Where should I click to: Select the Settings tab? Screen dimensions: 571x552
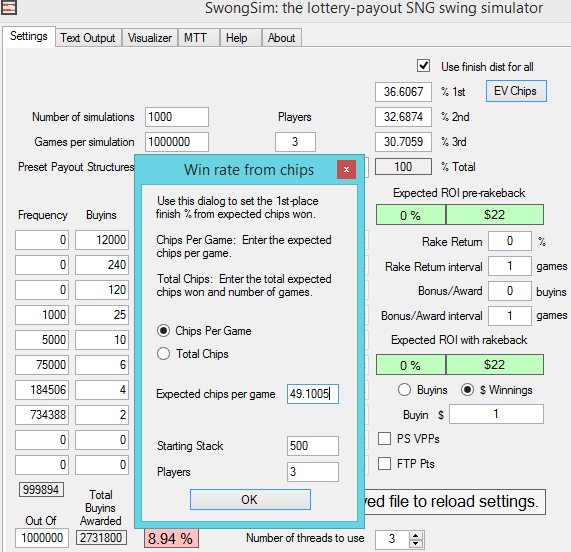29,36
